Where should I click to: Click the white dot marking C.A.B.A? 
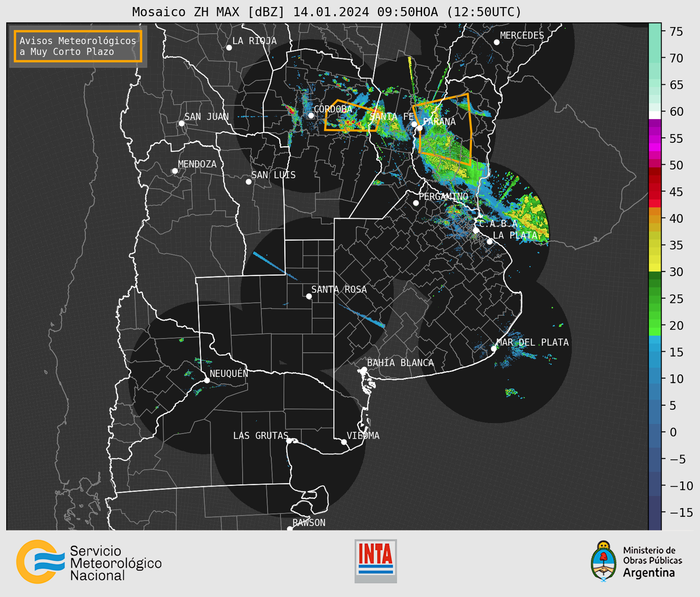tap(476, 230)
